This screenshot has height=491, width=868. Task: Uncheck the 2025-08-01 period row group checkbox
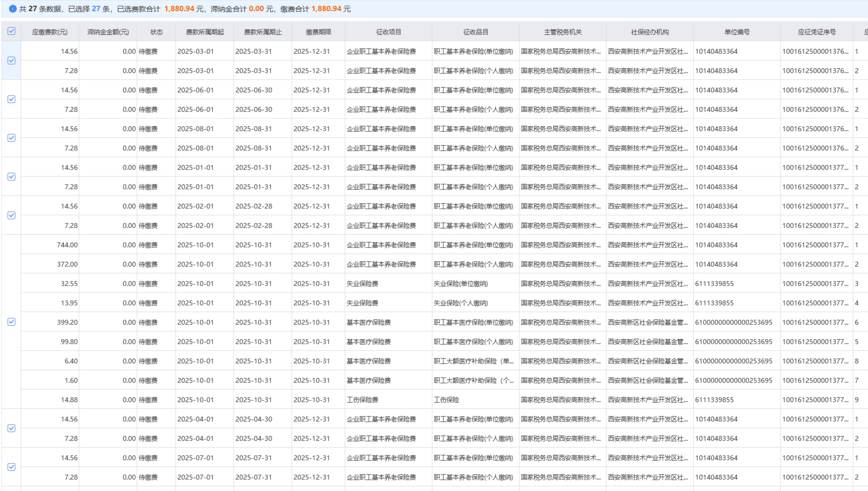pyautogui.click(x=12, y=138)
